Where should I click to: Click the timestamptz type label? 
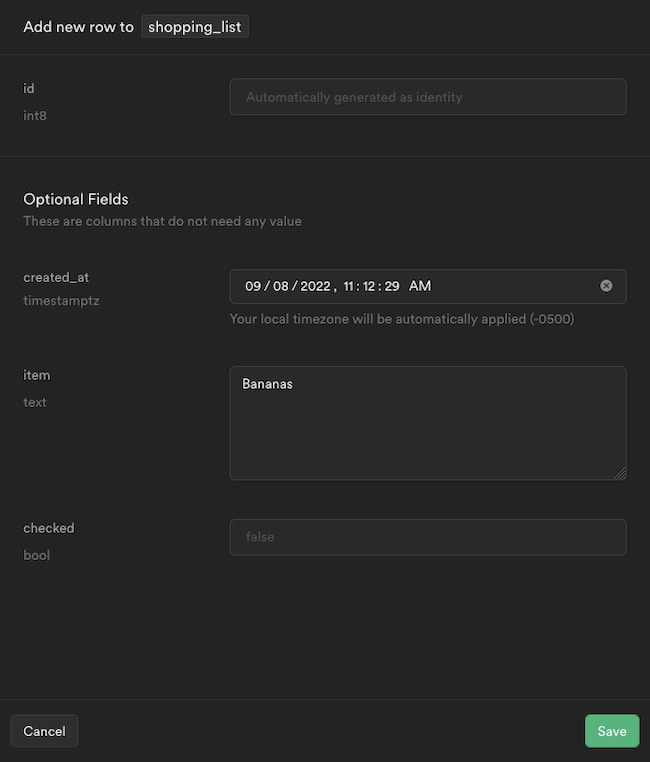click(x=61, y=301)
